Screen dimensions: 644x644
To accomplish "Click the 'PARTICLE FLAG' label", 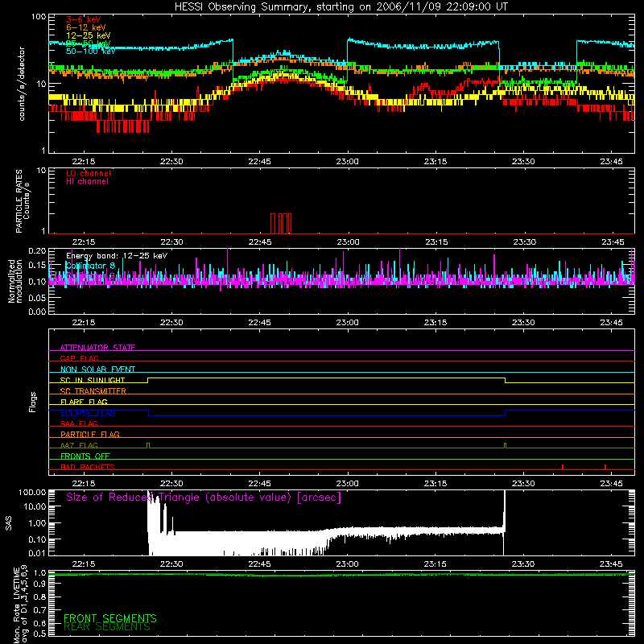I will (90, 434).
